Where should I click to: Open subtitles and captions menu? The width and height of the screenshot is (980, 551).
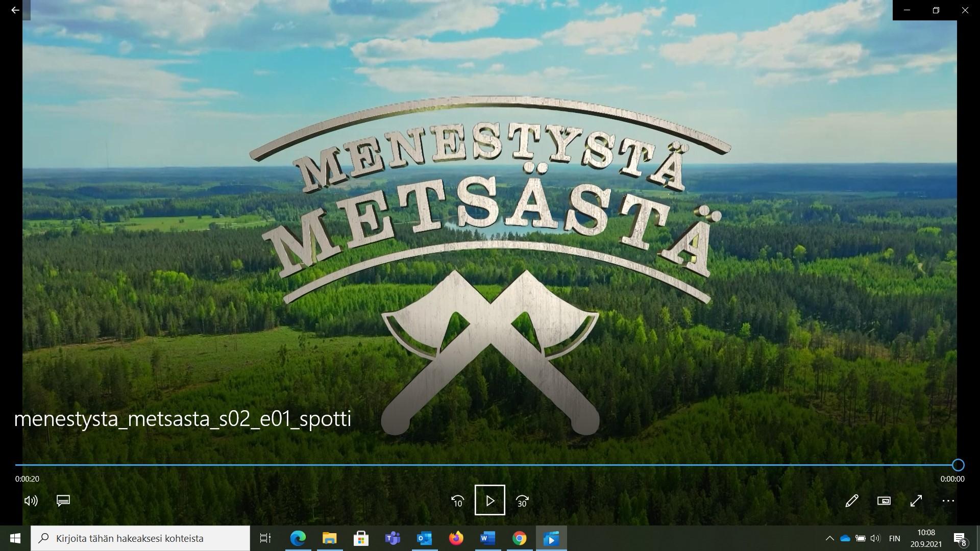pyautogui.click(x=63, y=500)
